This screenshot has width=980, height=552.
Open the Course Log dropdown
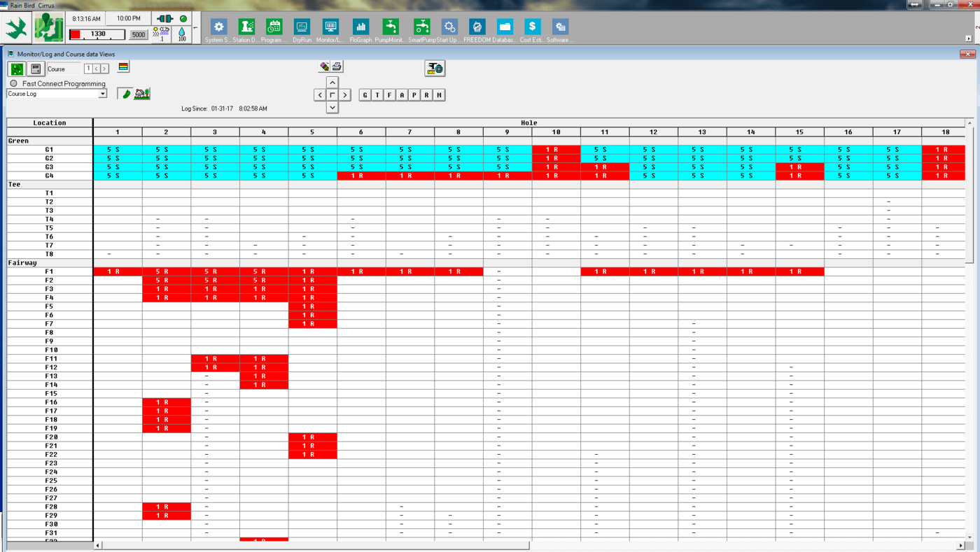coord(102,94)
